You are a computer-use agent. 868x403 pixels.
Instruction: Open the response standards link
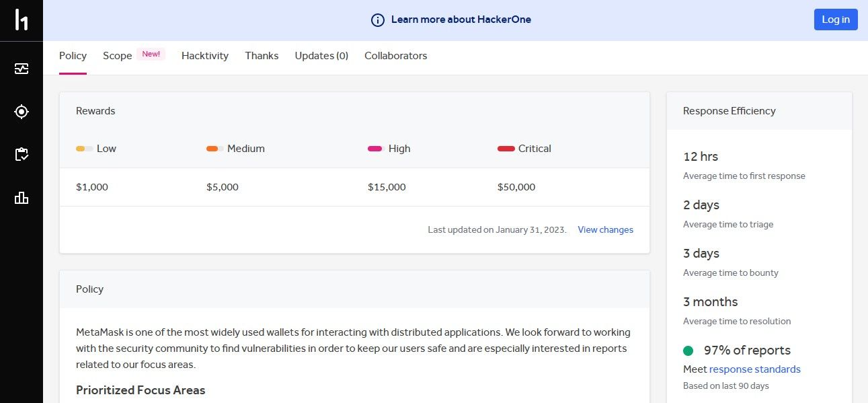click(754, 369)
